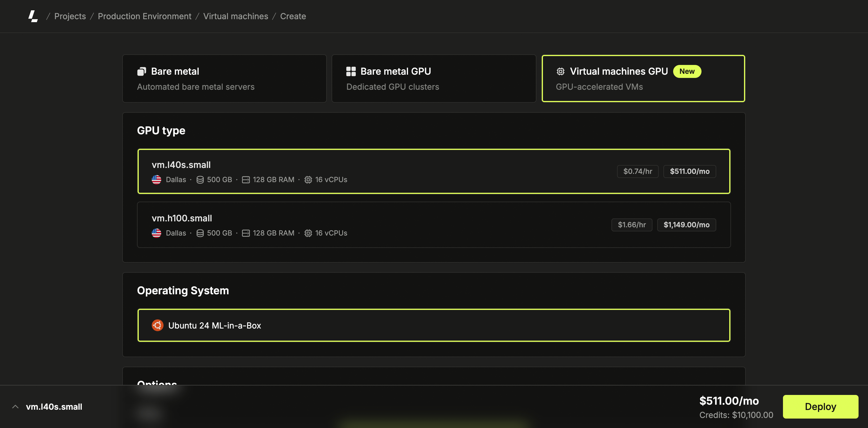Viewport: 868px width, 428px height.
Task: Select Ubuntu 24 ML-in-a-Box operating system
Action: pyautogui.click(x=434, y=325)
